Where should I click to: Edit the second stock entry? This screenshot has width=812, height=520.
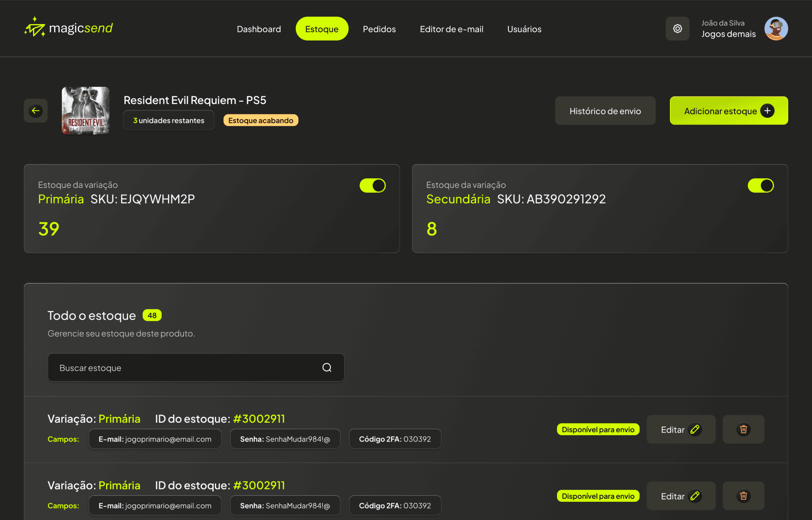(681, 496)
